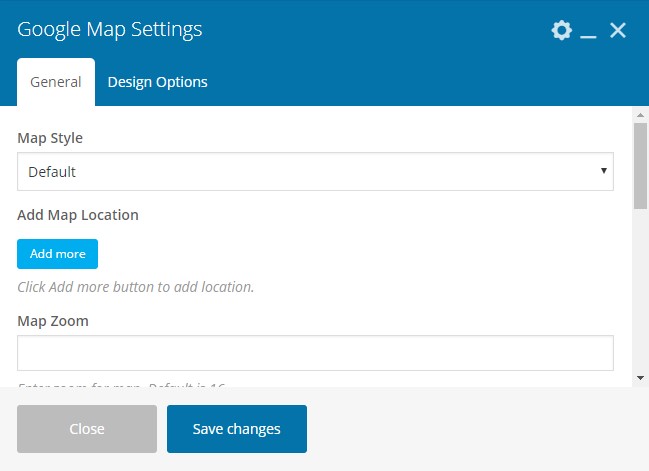The height and width of the screenshot is (471, 649).
Task: Open the gear settings icon in header
Action: (x=561, y=30)
